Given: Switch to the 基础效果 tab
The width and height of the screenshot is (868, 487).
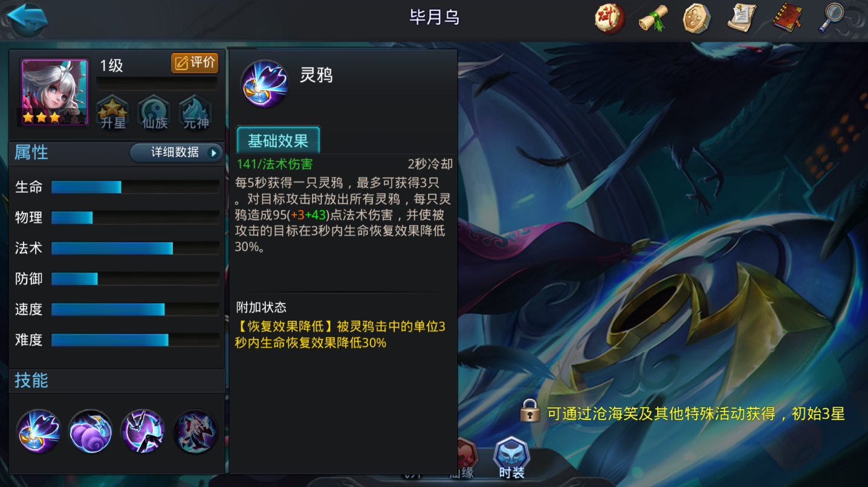Looking at the screenshot, I should (278, 141).
